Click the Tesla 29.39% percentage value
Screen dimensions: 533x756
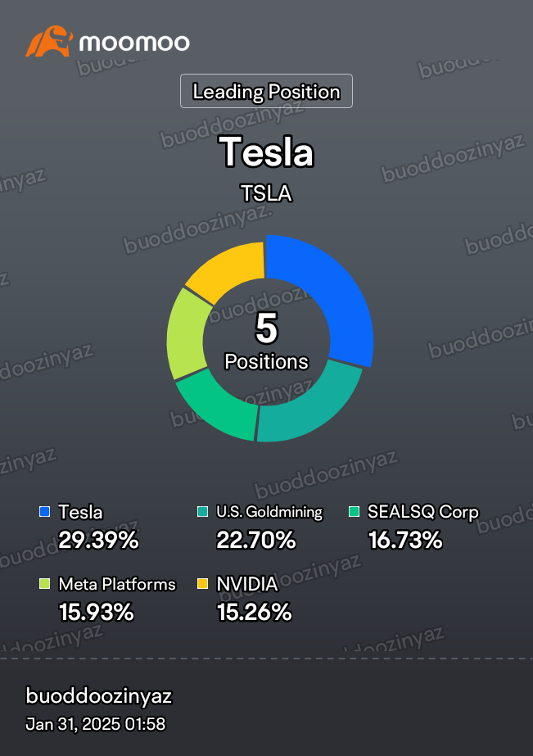tap(98, 540)
